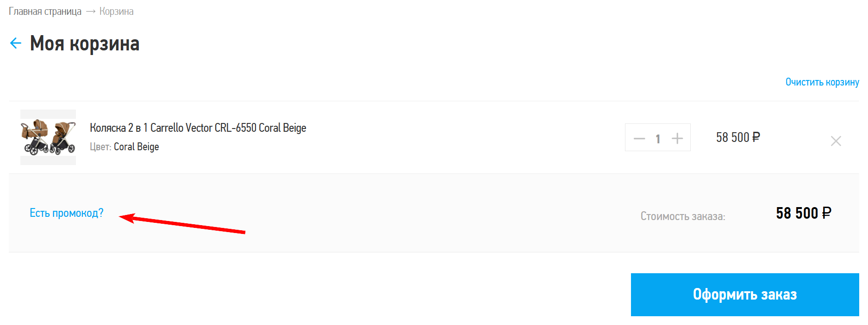Remove the Carrello Vector stroller from cart
The image size is (868, 325).
pos(836,141)
